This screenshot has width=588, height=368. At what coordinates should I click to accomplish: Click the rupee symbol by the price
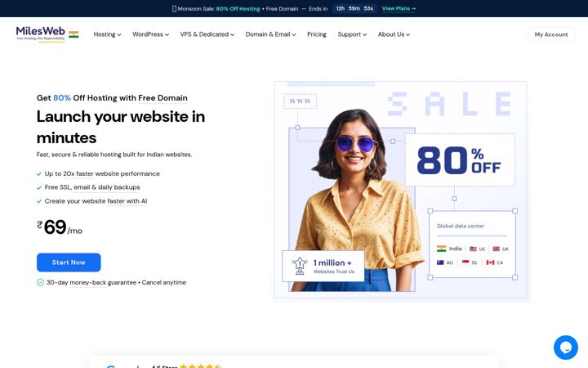[40, 224]
